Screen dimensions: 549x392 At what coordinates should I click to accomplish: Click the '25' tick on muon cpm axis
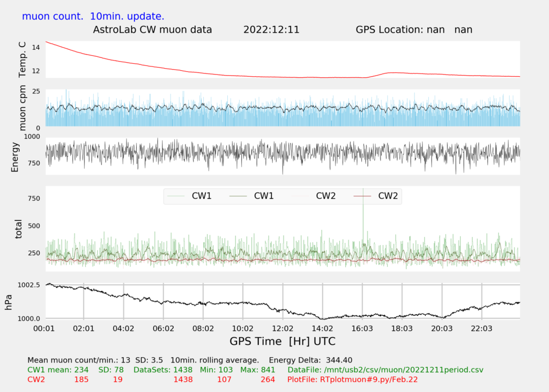[x=36, y=92]
